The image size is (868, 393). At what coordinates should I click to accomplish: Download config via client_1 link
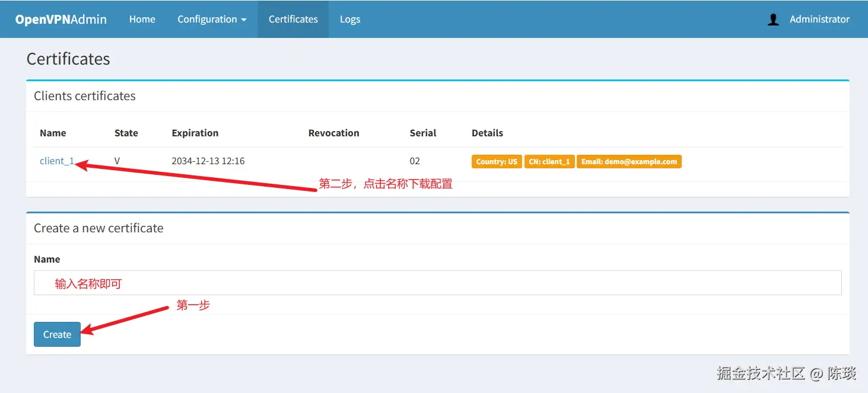click(57, 161)
